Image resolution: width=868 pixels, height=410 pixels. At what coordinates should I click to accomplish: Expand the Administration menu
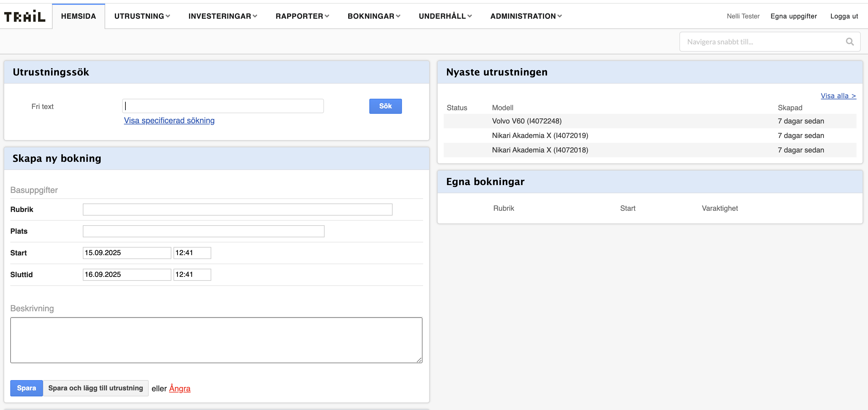[x=526, y=16]
